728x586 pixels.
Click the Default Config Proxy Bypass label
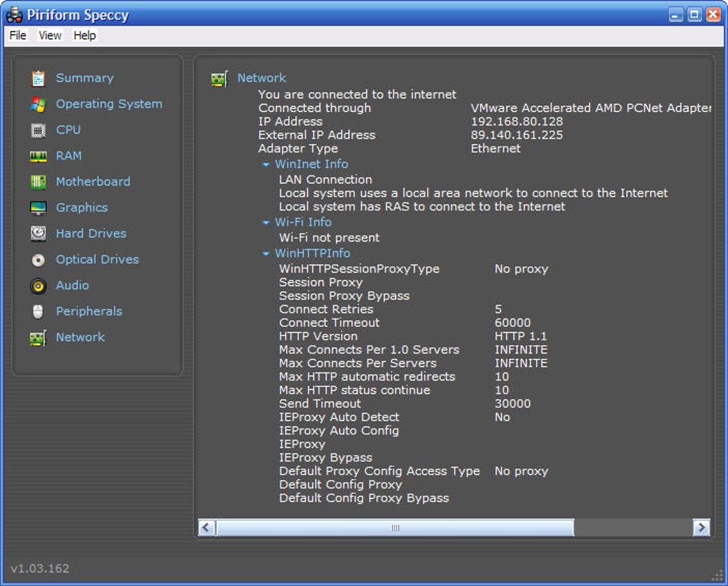(364, 498)
